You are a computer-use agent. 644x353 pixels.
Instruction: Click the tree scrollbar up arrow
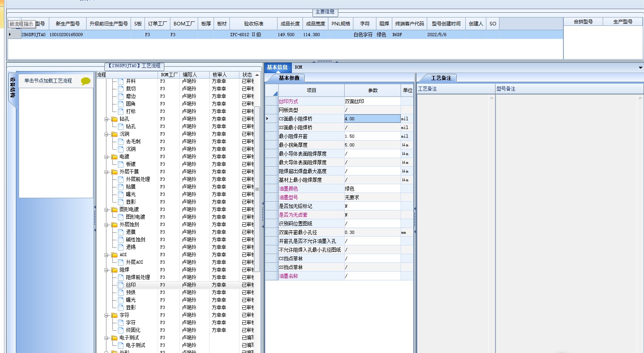pyautogui.click(x=257, y=75)
